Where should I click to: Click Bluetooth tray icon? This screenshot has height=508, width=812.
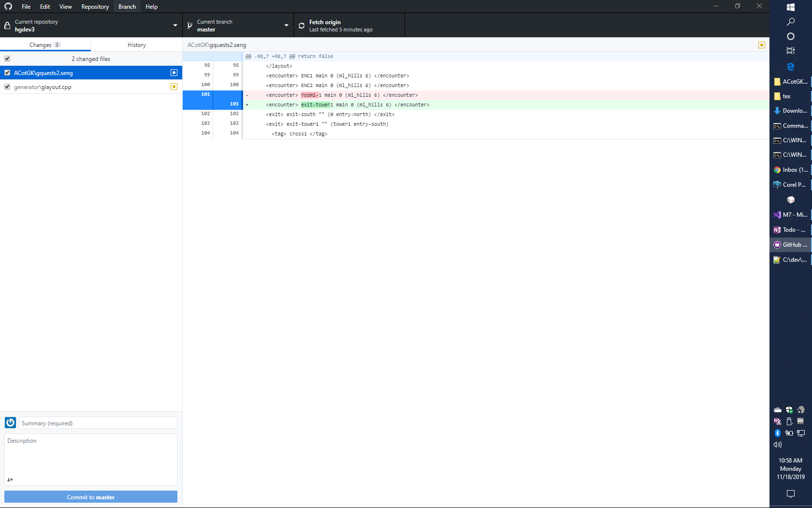(x=778, y=433)
